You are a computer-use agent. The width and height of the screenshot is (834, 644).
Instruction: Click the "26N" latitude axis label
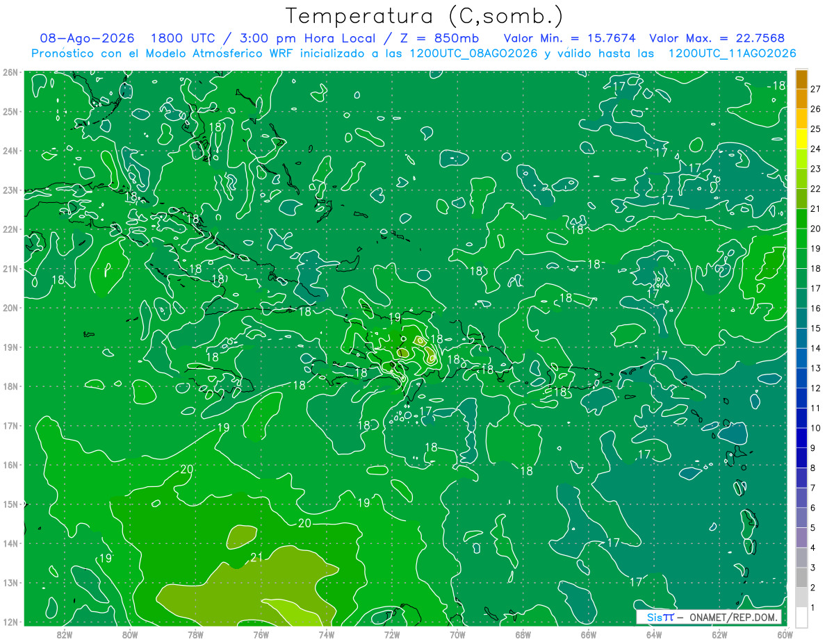(x=10, y=72)
